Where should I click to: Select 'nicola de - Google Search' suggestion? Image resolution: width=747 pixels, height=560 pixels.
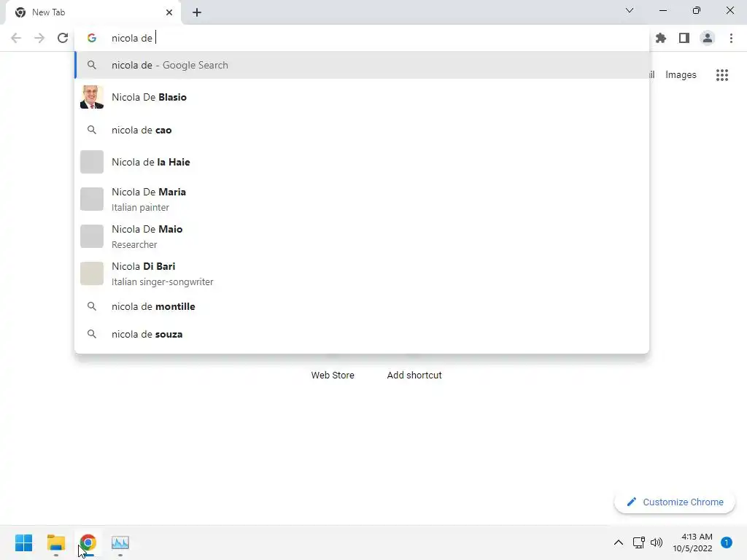coord(362,65)
